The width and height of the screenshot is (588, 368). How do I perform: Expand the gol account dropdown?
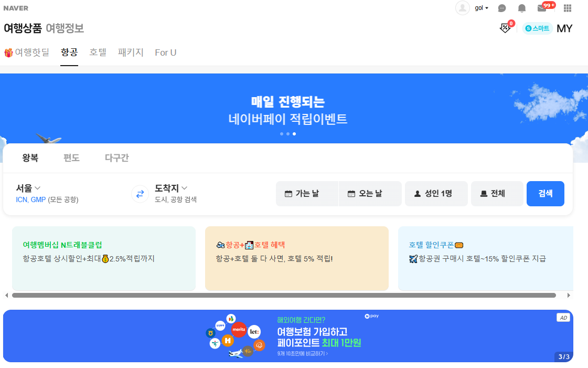tap(482, 8)
